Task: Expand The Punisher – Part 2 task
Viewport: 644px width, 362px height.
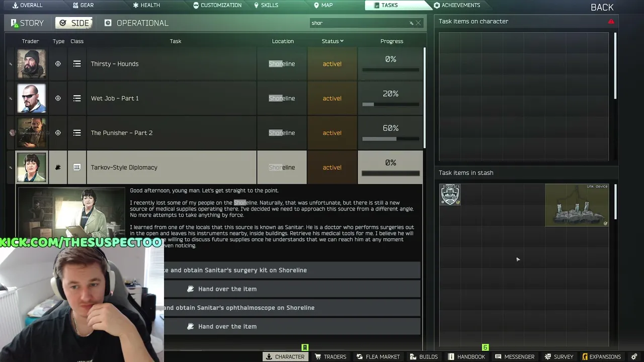Action: [x=172, y=133]
